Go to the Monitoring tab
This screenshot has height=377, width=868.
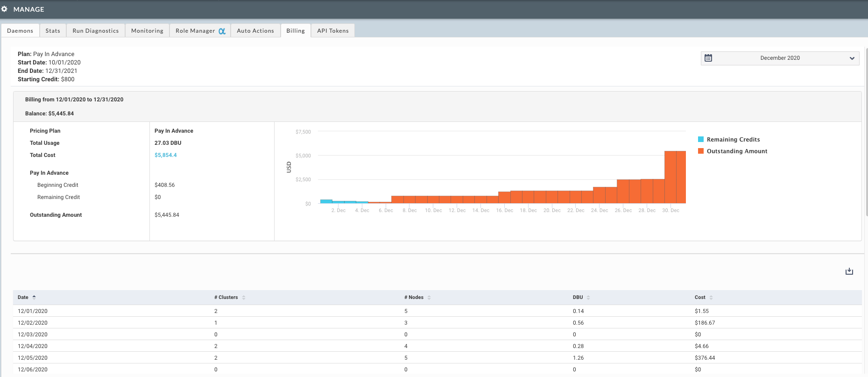click(147, 31)
